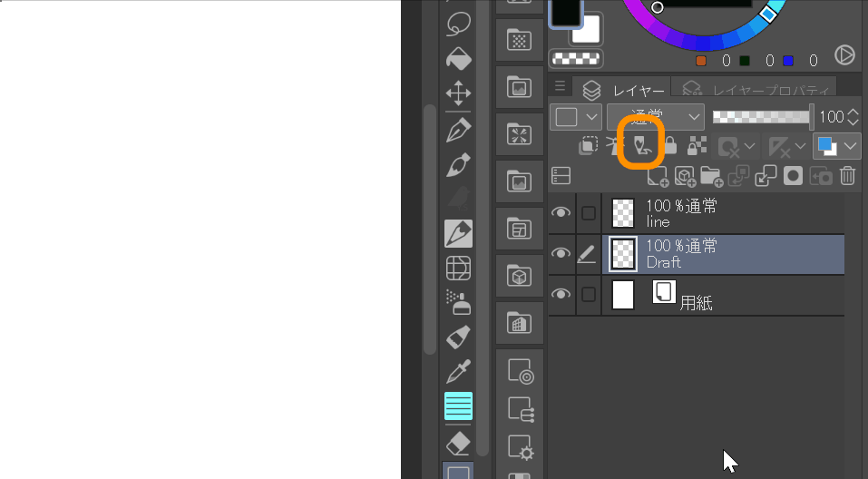Open the ruler display options dropdown arrow
Screen dimensions: 868x479
click(x=800, y=146)
